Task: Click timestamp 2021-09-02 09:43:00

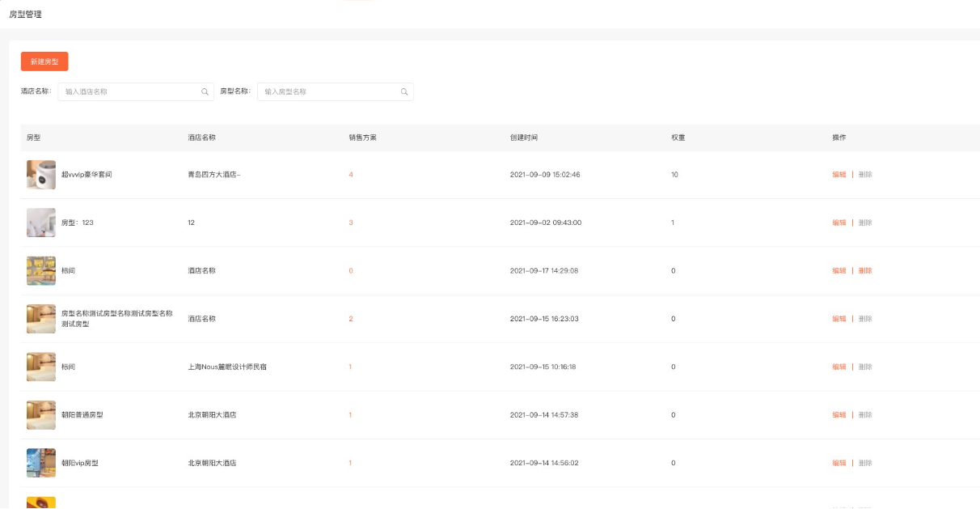Action: [x=546, y=223]
